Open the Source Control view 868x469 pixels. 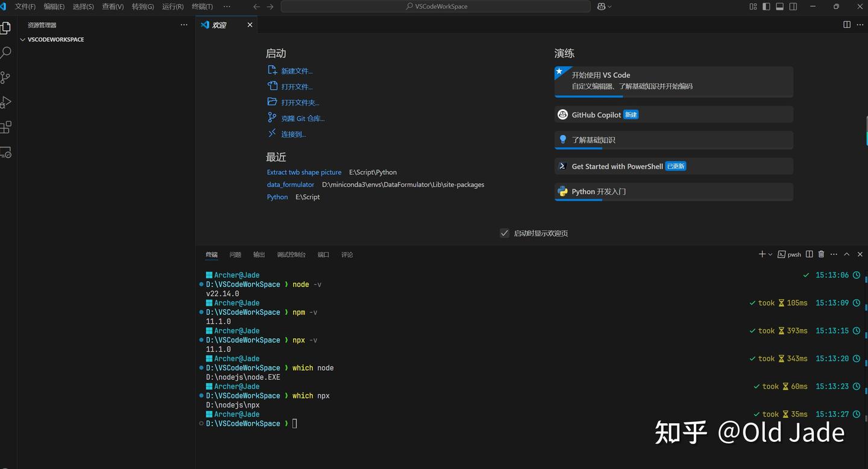click(7, 77)
